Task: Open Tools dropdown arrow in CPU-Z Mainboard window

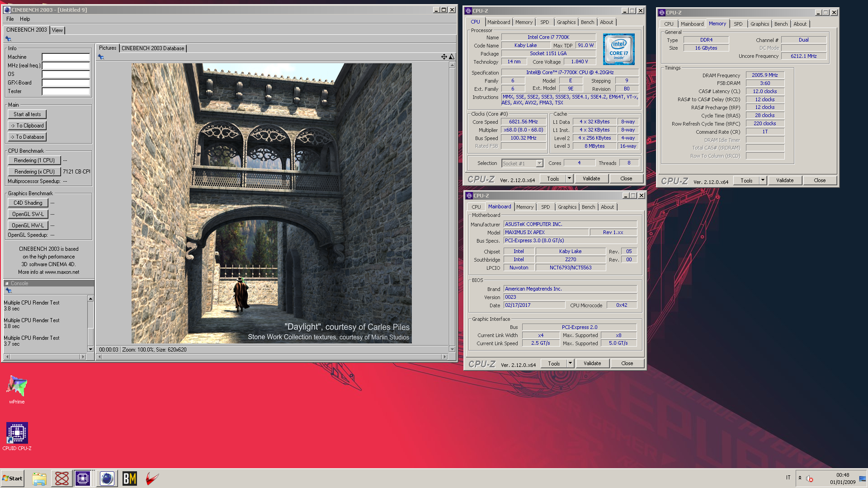Action: pyautogui.click(x=570, y=363)
